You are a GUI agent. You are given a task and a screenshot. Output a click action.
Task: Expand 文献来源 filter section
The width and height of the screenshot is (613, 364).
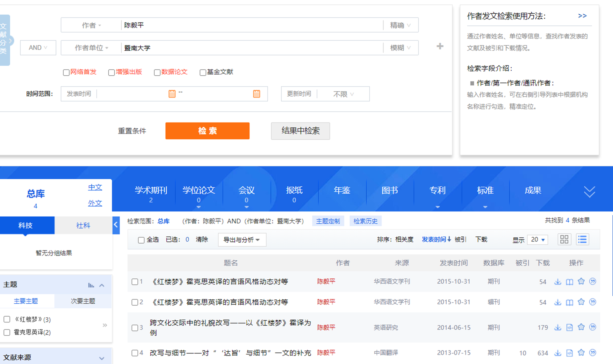click(102, 358)
